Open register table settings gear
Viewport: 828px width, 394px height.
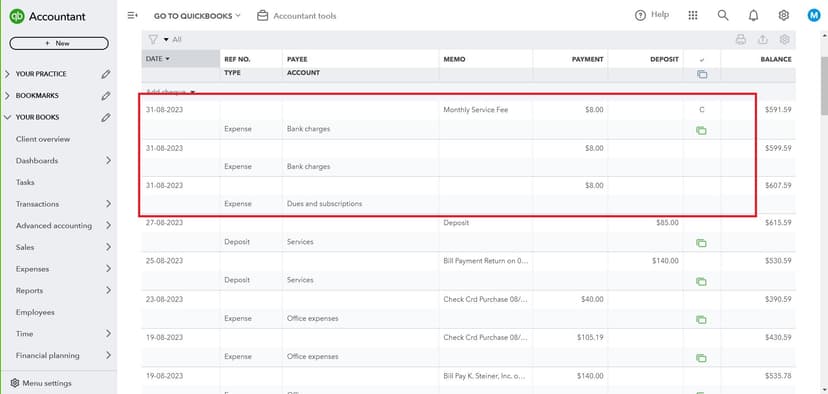point(785,39)
